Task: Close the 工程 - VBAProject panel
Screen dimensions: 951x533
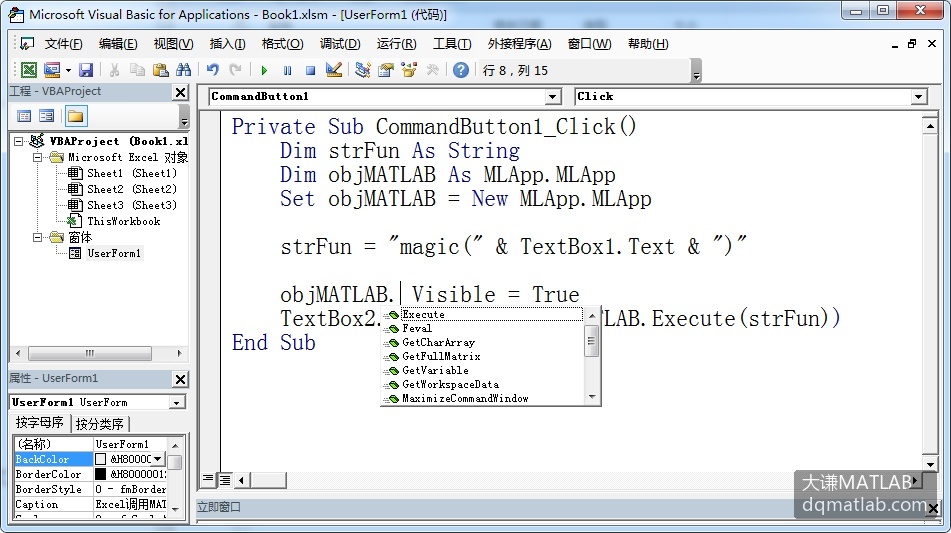Action: [180, 92]
